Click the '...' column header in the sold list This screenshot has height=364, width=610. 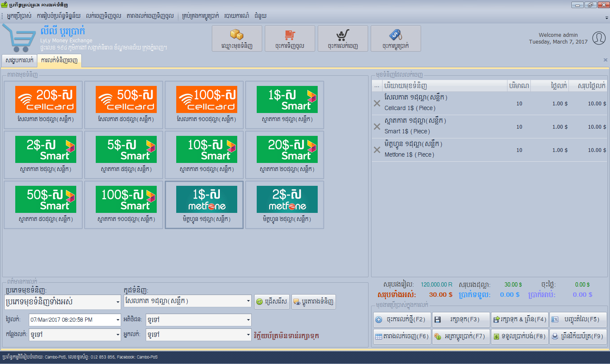click(x=377, y=86)
